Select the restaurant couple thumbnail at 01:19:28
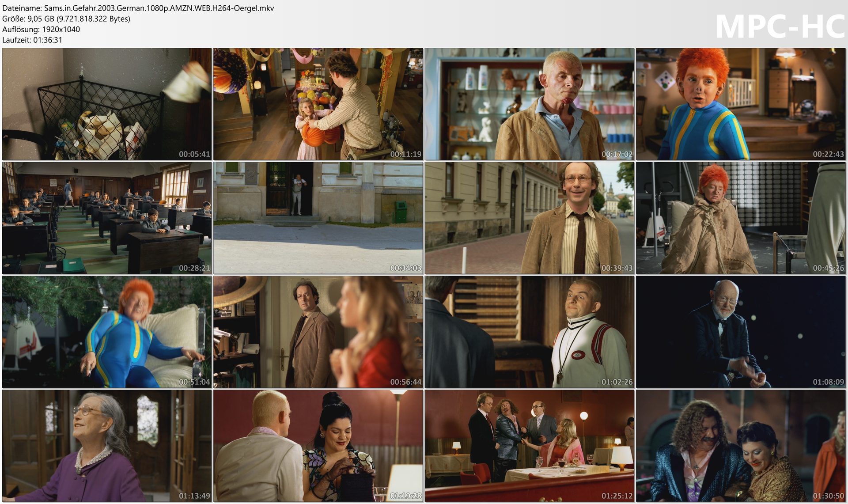 point(318,445)
